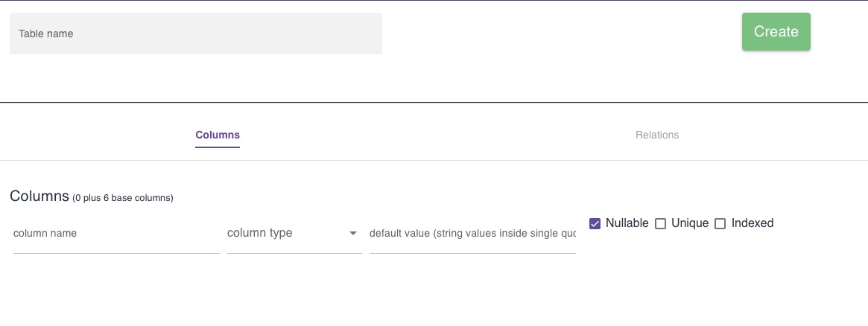Uncheck the Nullable checkbox

click(595, 223)
